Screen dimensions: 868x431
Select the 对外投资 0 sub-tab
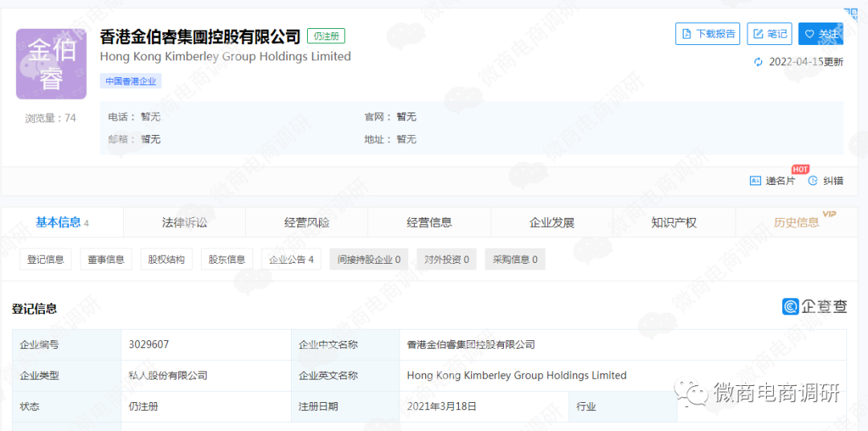click(447, 259)
